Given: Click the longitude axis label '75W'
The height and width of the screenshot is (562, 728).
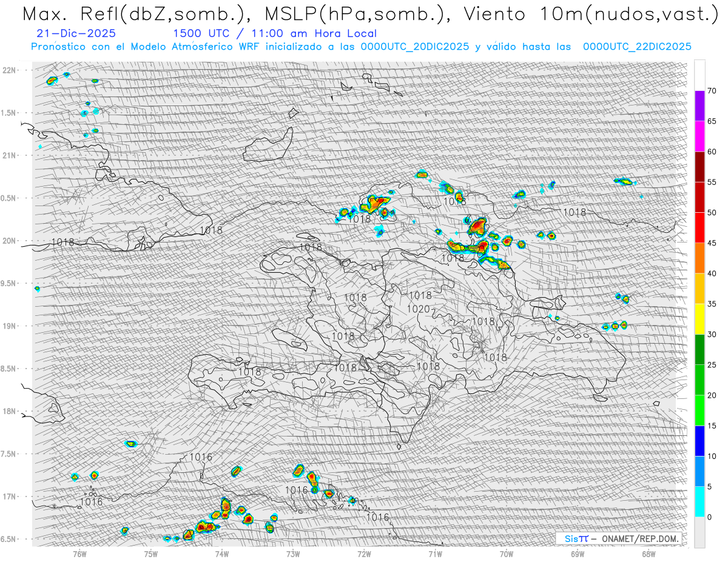Looking at the screenshot, I should point(151,554).
